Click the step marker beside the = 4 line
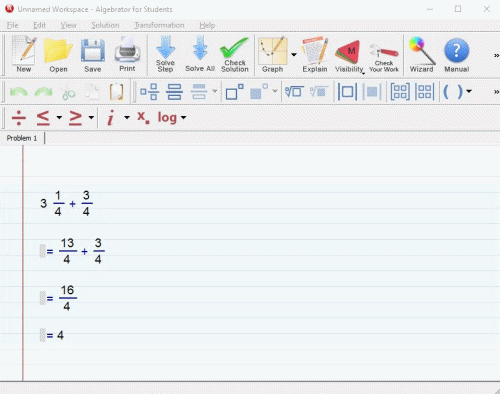The image size is (500, 394). (x=43, y=335)
